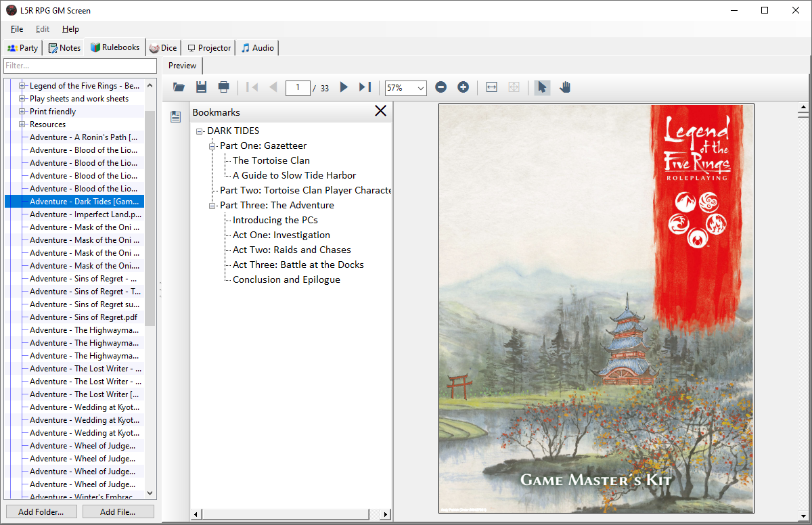Click the rulebook list scroll-down arrow
This screenshot has width=812, height=525.
[150, 494]
